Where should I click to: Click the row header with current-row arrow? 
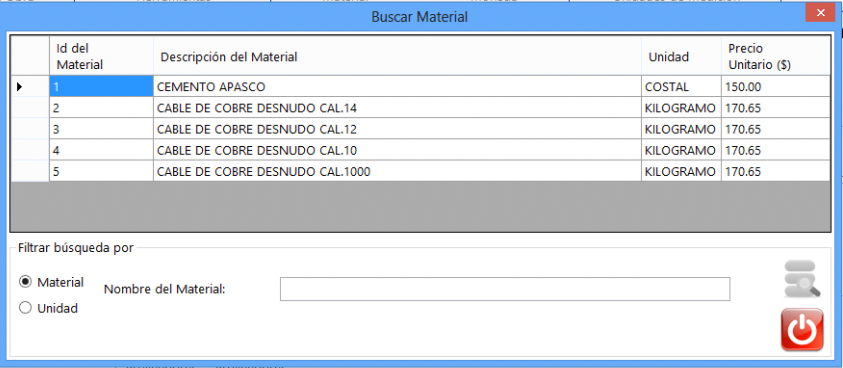pos(30,87)
